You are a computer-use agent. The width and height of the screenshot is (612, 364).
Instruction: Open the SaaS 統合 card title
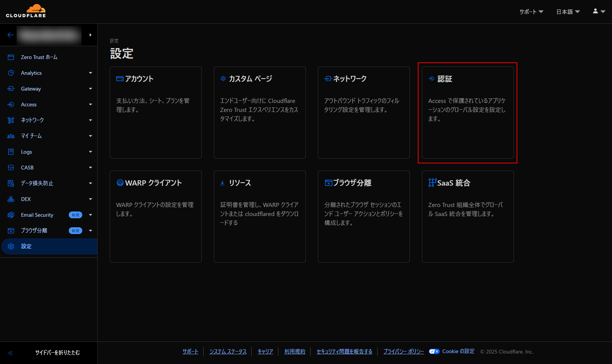454,183
